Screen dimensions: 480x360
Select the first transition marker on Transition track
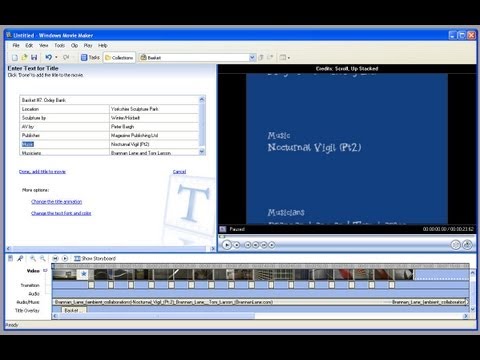(x=91, y=285)
